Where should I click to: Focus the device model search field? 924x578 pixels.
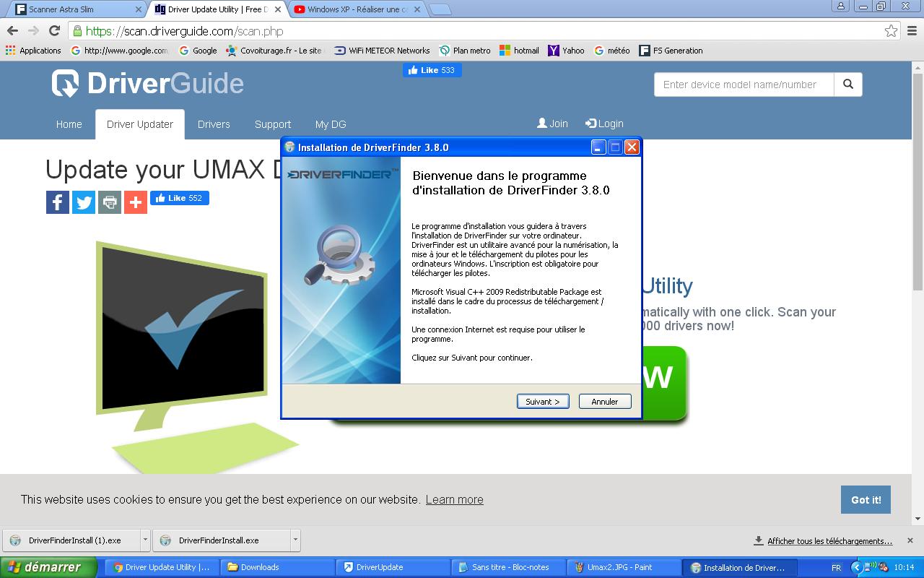pos(744,85)
